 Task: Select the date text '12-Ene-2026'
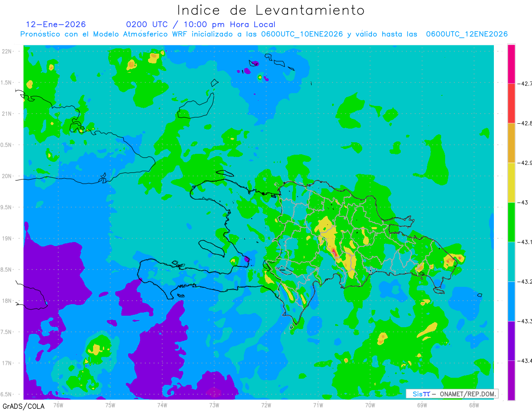56,24
